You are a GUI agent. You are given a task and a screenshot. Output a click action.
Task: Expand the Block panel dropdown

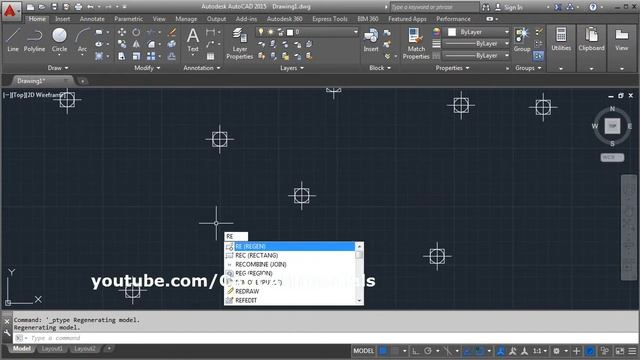(x=380, y=68)
